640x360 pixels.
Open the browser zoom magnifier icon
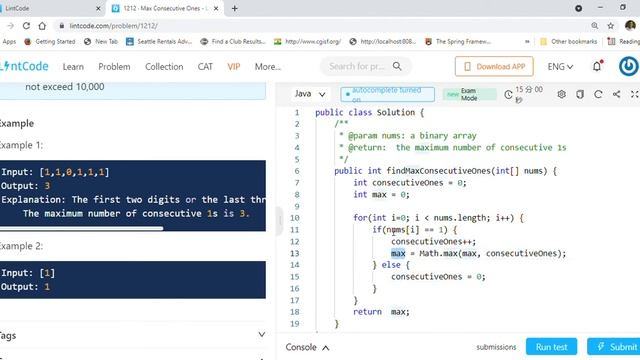click(595, 26)
